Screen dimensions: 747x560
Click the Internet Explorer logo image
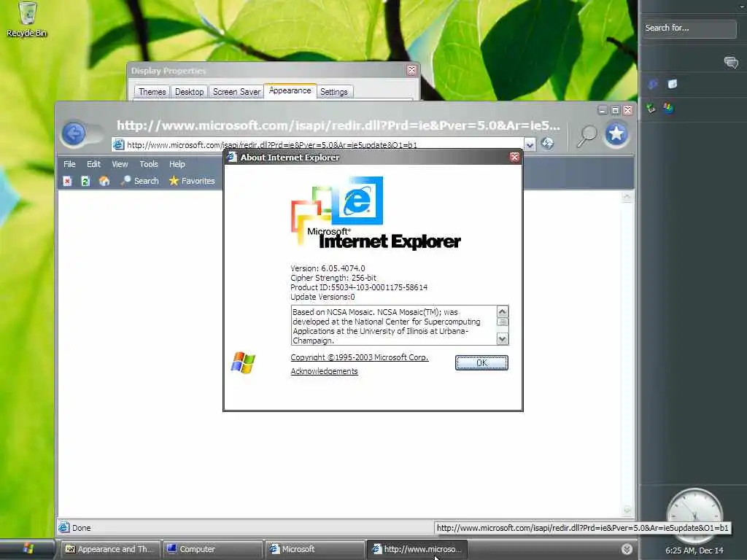tap(376, 214)
